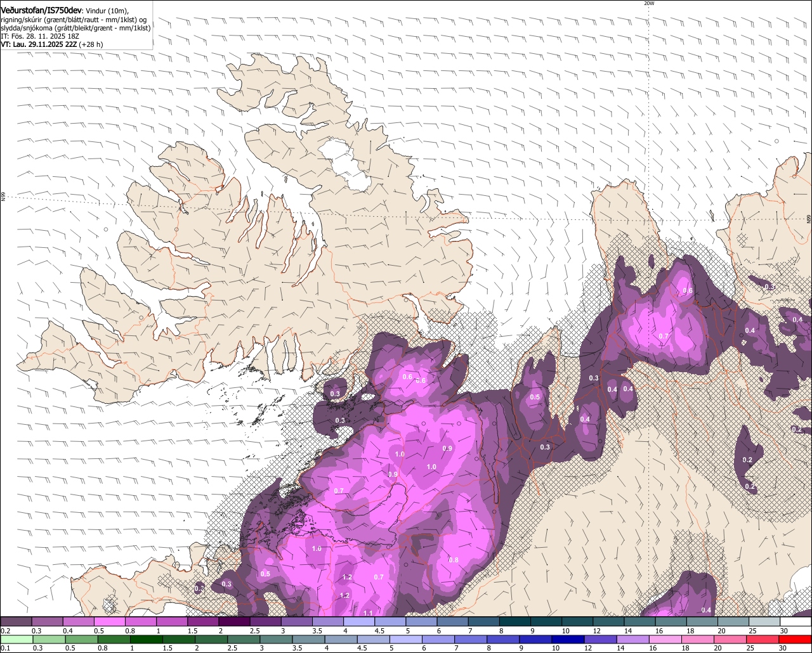812x653 pixels.
Task: Click the lower legend swatch labeled 3.5
Action: point(308,640)
